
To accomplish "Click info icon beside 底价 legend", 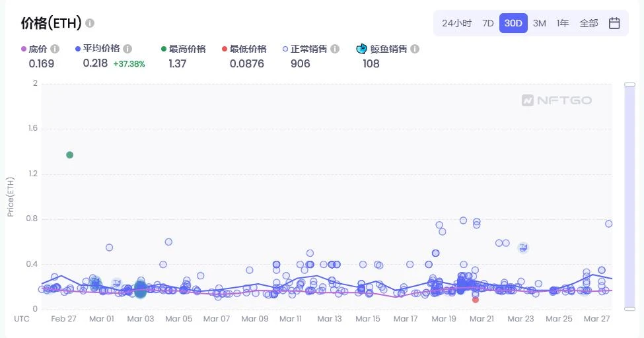I will 55,49.
